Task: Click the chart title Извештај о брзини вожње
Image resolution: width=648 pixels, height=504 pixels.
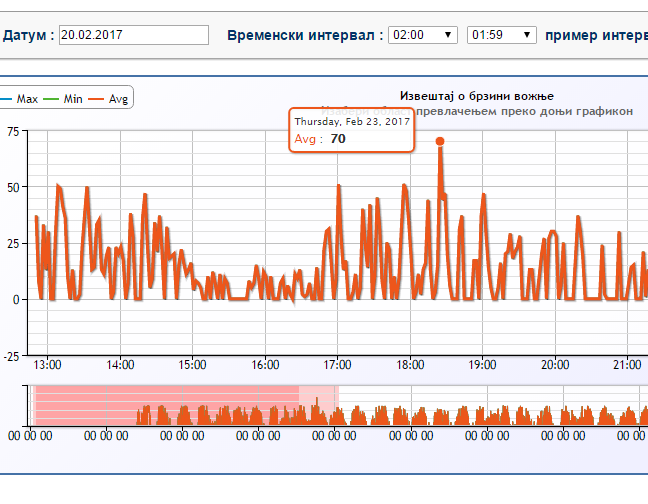Action: tap(476, 96)
